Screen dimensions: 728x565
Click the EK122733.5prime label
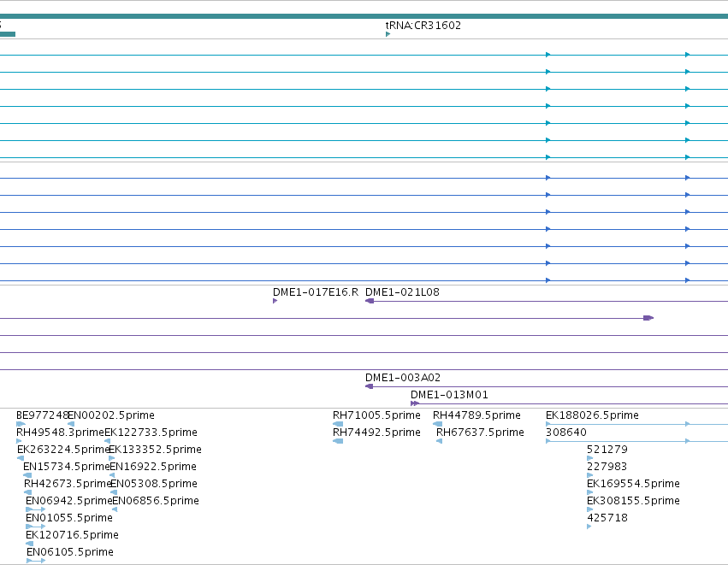pyautogui.click(x=151, y=433)
